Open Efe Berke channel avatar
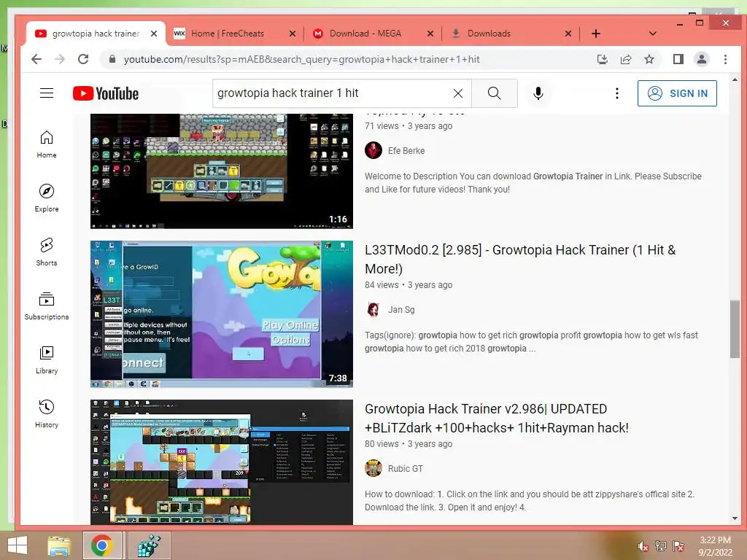This screenshot has width=747, height=560. (373, 150)
